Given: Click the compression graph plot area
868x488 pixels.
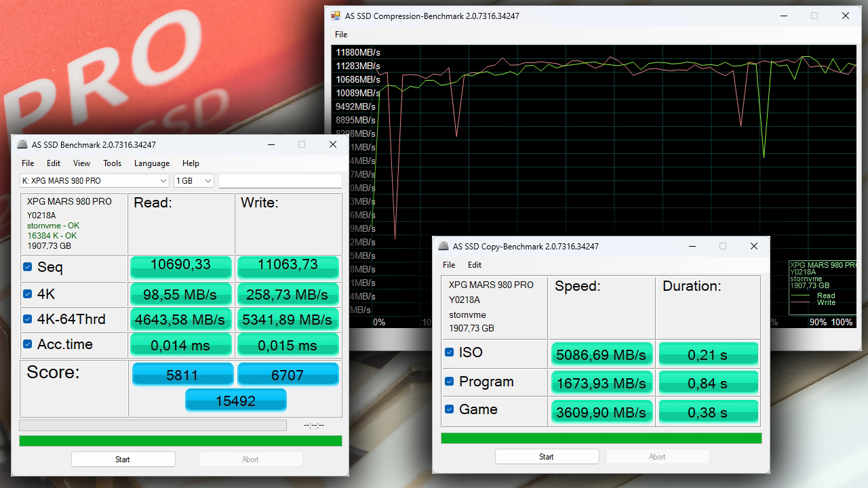Looking at the screenshot, I should click(595, 186).
